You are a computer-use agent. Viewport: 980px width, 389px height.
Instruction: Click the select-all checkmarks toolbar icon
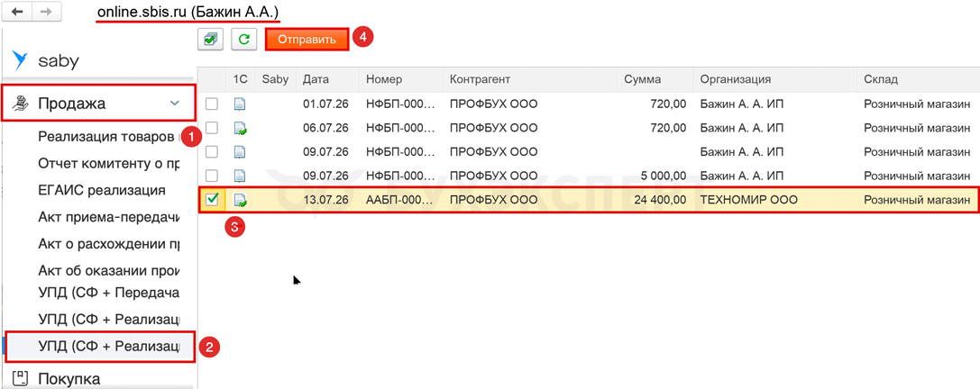point(211,40)
